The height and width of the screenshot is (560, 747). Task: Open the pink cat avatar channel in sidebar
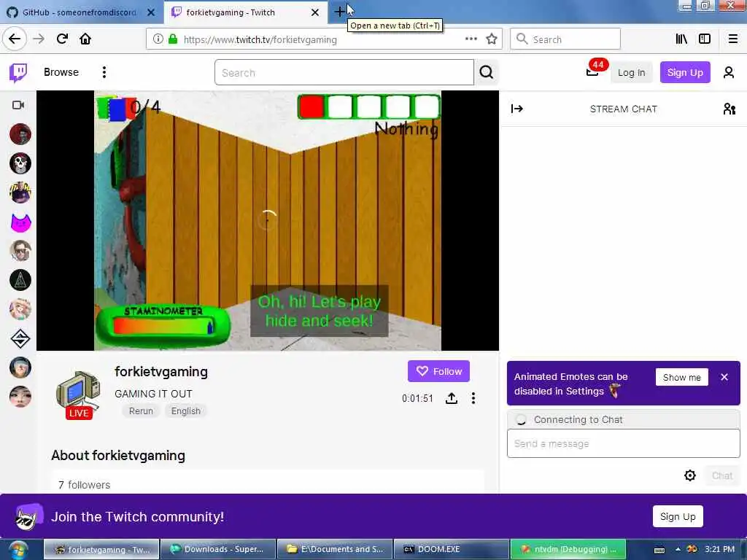pos(20,222)
